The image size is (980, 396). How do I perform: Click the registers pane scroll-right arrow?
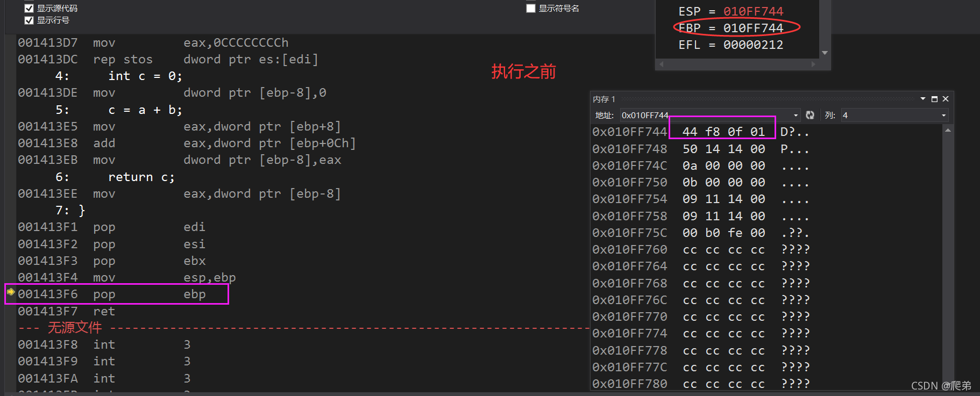point(813,64)
